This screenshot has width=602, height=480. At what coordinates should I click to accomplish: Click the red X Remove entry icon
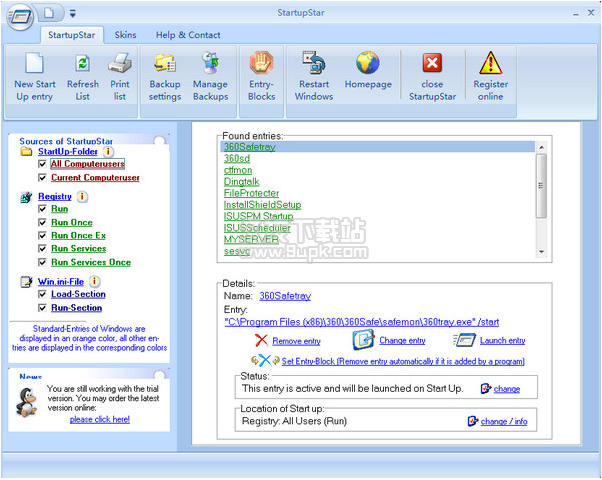coord(261,340)
